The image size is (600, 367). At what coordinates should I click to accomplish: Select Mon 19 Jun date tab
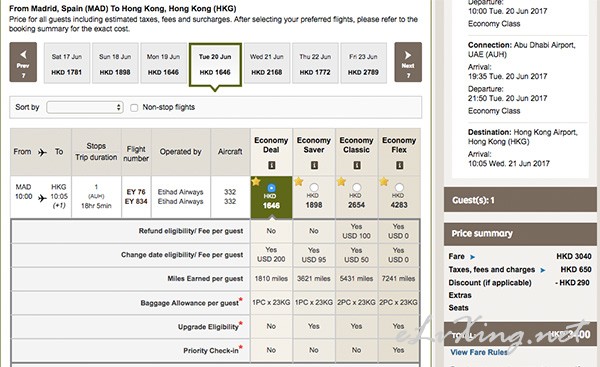pos(163,63)
